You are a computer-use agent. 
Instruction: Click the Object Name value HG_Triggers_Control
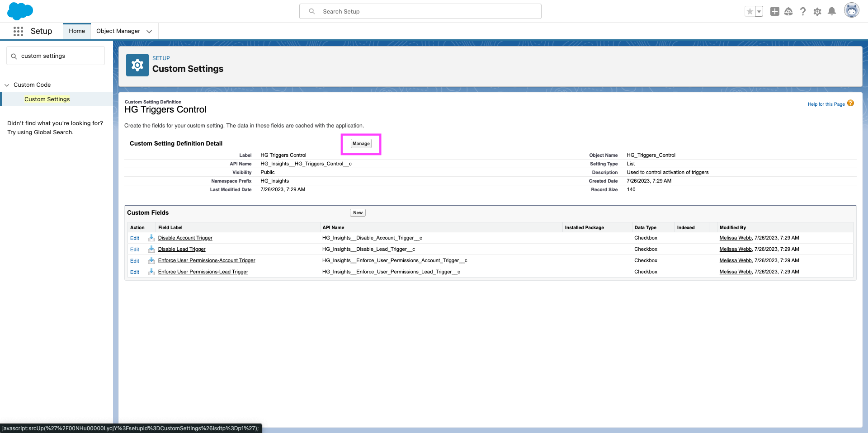(x=651, y=155)
